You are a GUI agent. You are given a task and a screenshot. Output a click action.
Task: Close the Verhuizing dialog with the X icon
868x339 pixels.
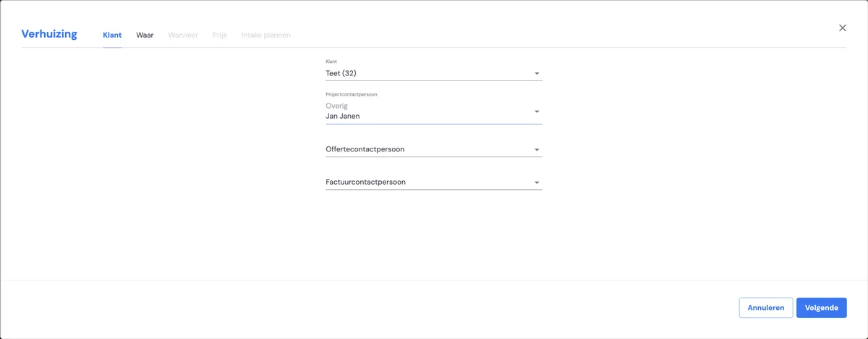click(842, 28)
